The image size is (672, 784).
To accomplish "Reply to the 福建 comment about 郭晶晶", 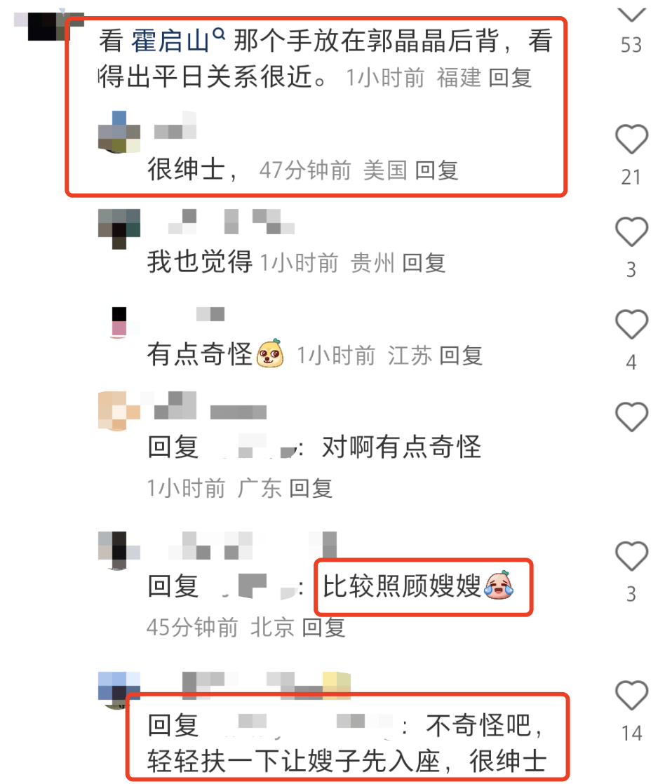I will tap(509, 78).
